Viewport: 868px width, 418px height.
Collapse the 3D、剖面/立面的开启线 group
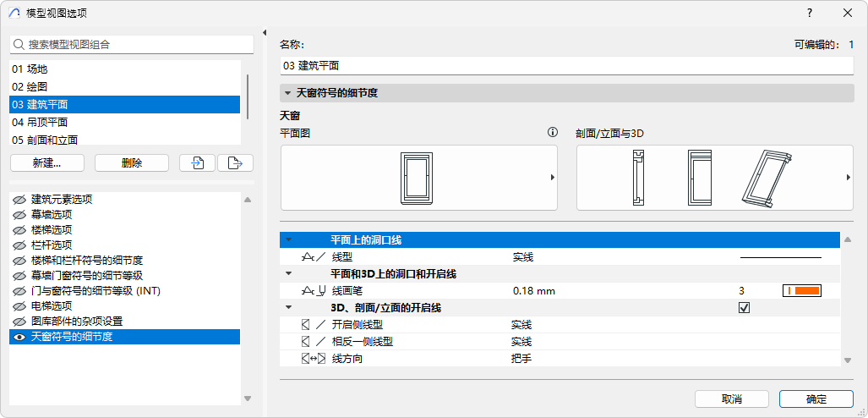(288, 308)
